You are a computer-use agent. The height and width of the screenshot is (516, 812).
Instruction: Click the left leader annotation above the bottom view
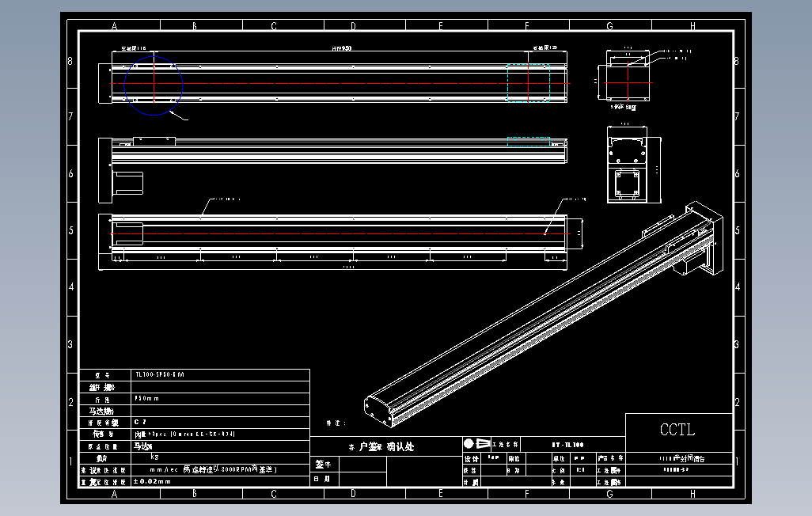click(227, 199)
